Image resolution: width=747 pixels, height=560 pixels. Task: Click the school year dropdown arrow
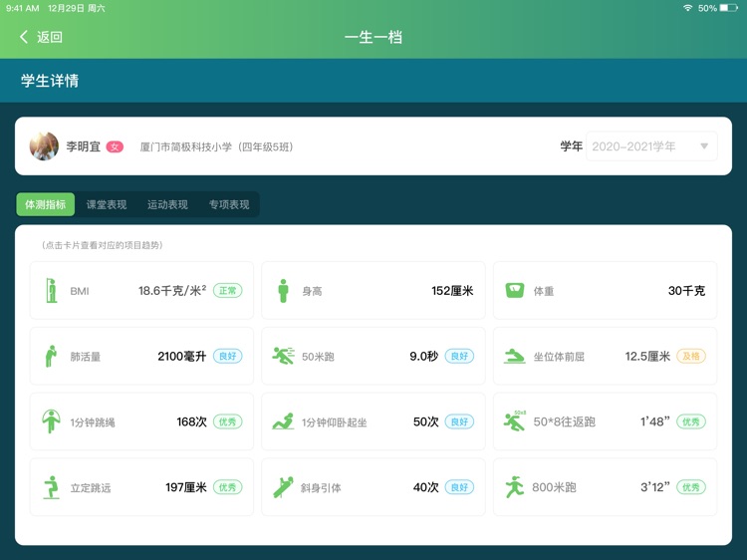pos(704,146)
